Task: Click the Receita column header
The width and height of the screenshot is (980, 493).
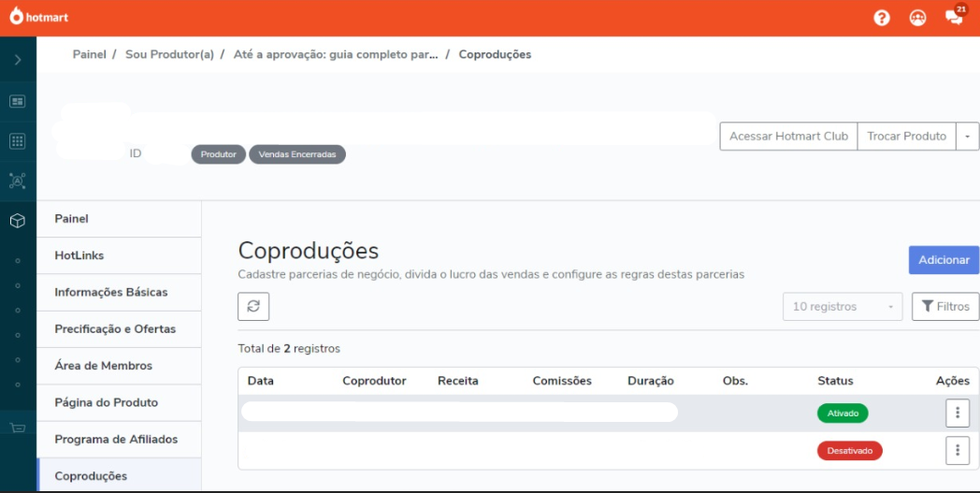Action: [457, 381]
